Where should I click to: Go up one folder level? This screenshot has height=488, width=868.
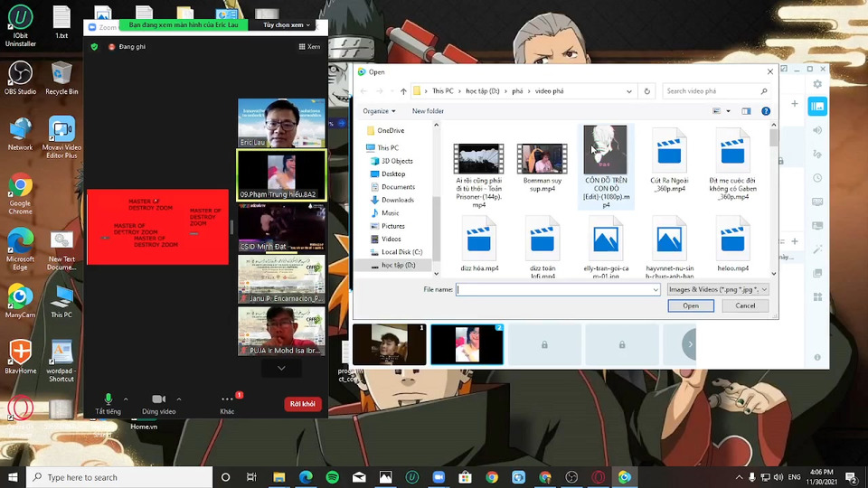403,91
